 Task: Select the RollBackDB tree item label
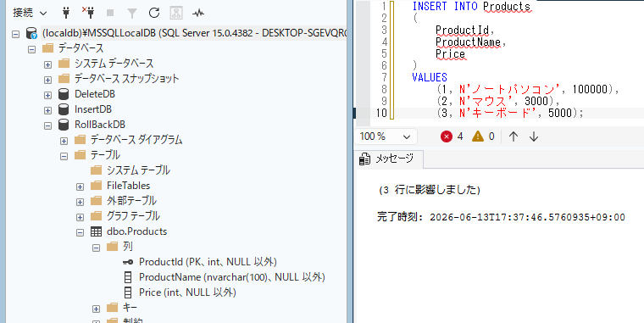[x=100, y=125]
